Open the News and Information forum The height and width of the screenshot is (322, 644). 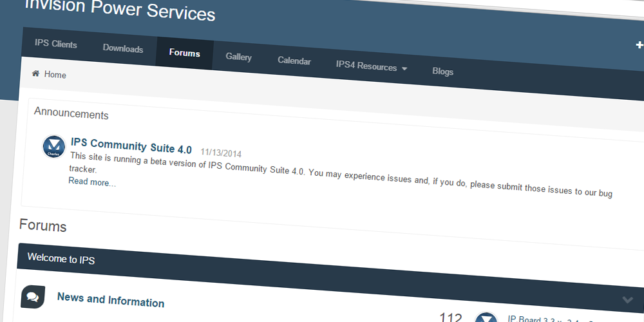click(111, 300)
